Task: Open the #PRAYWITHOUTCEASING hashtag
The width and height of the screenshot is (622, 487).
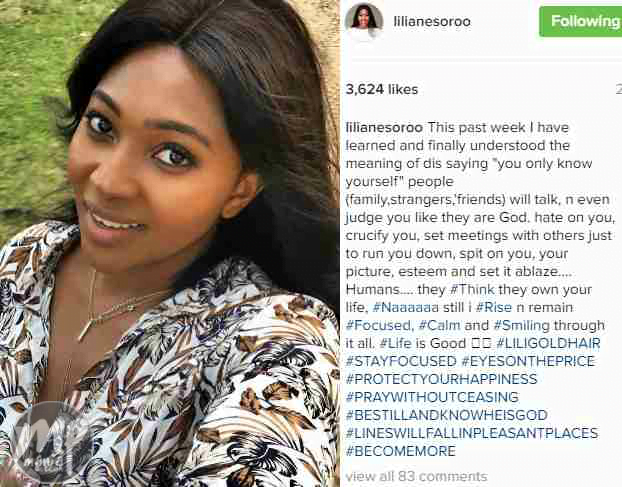Action: tap(432, 397)
